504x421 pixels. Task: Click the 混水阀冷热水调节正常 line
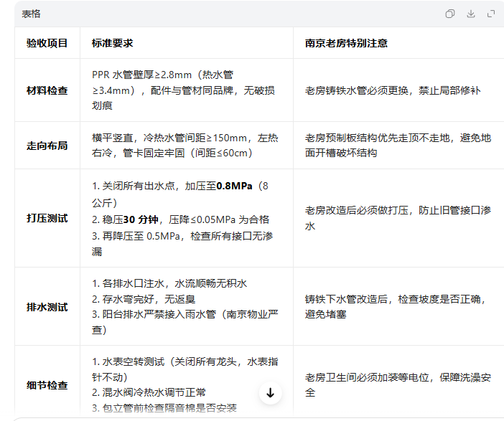click(149, 392)
